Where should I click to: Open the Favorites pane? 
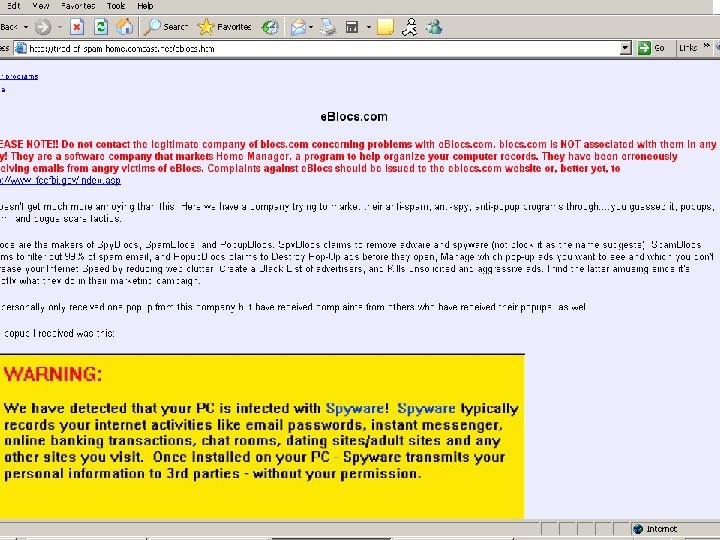225,27
